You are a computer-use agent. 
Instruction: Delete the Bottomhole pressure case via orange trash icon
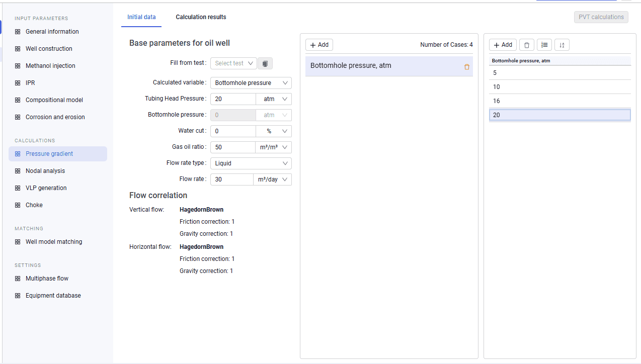466,66
